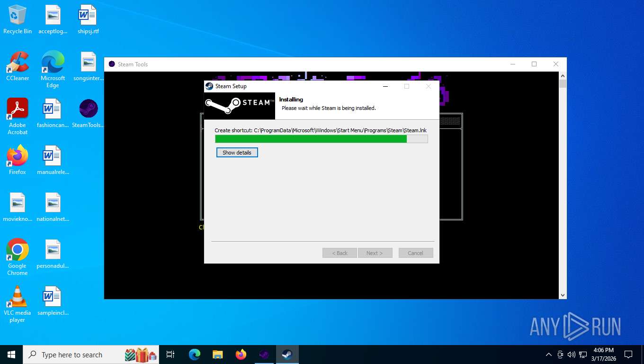
Task: Minimize the Steam Setup window
Action: (x=385, y=86)
